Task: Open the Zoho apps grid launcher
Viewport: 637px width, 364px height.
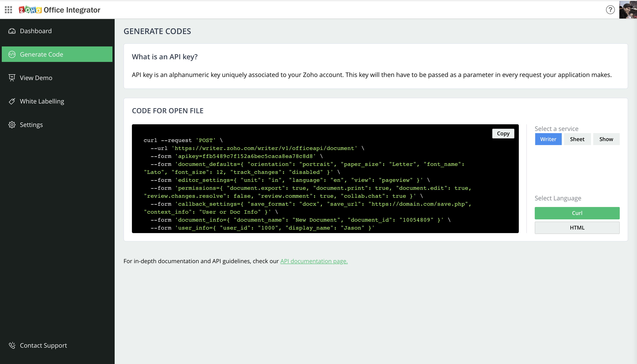Action: (8, 10)
